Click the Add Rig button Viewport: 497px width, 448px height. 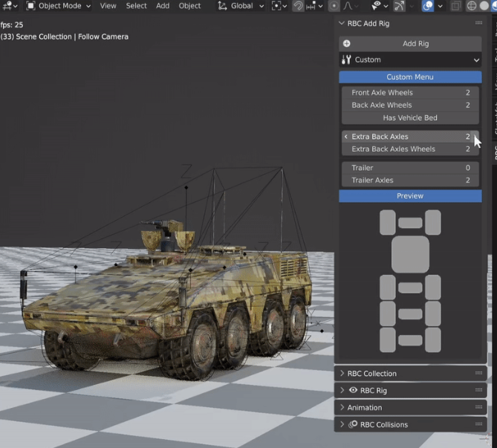point(410,44)
